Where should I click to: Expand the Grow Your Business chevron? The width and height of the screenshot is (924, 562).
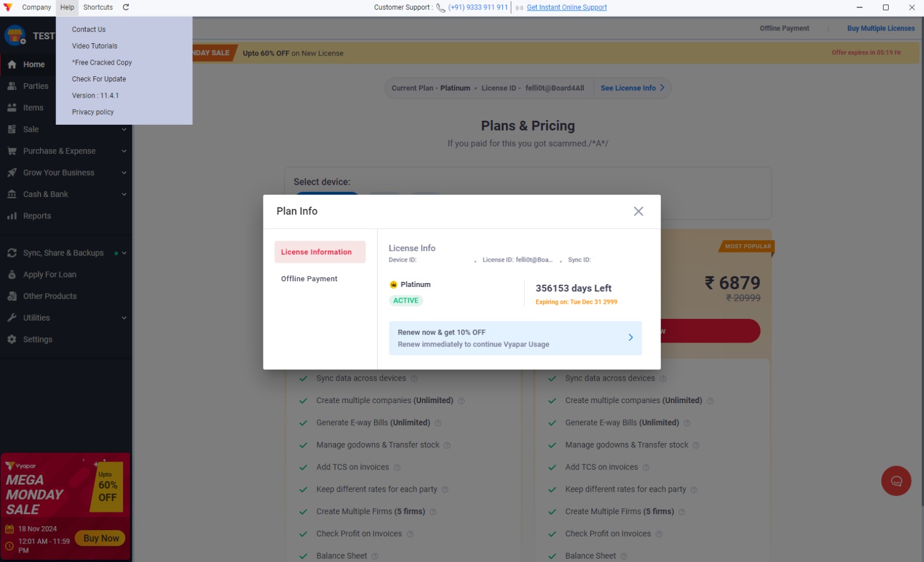[x=124, y=173]
